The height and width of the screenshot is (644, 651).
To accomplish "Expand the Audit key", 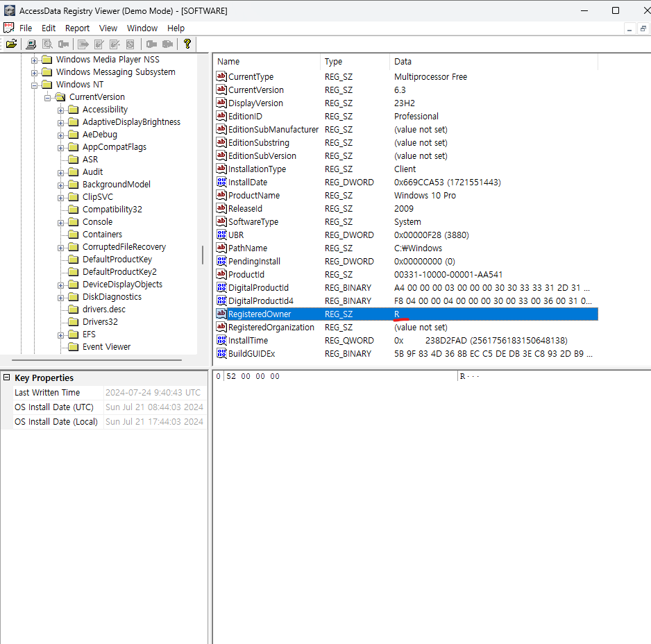I will point(60,173).
